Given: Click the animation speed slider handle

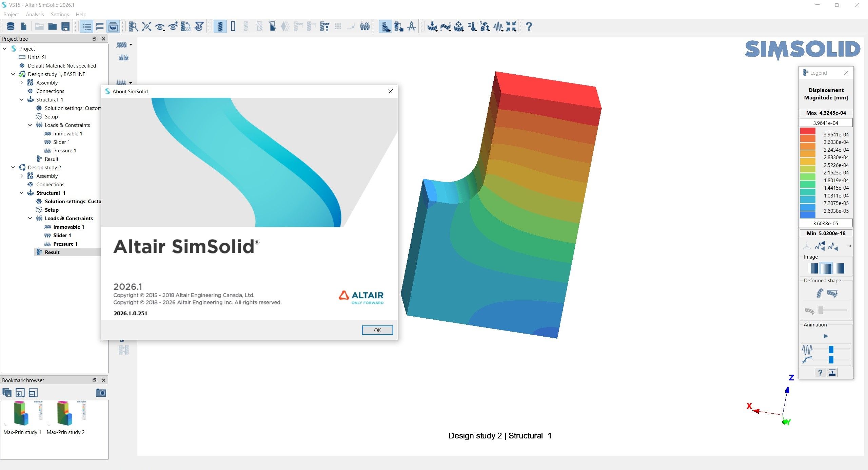Looking at the screenshot, I should [831, 349].
